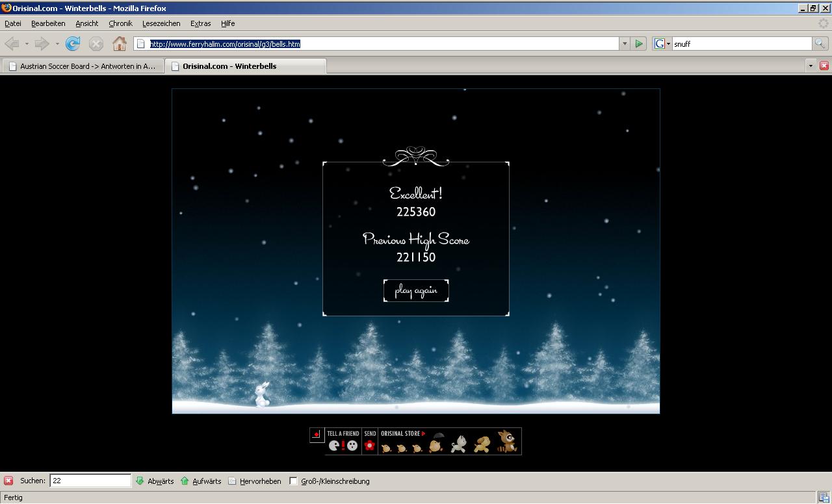Click the Firefox activity throbber icon
The height and width of the screenshot is (504, 832).
824,23
